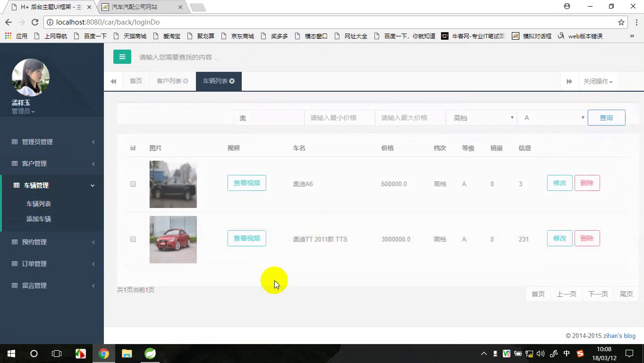Screen dimensions: 644x363
Task: Expand the 管理员管理 sidebar menu
Action: (x=52, y=142)
